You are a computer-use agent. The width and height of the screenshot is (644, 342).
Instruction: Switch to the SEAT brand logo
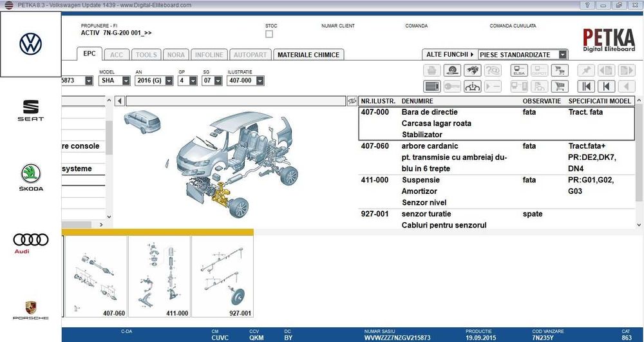click(30, 110)
